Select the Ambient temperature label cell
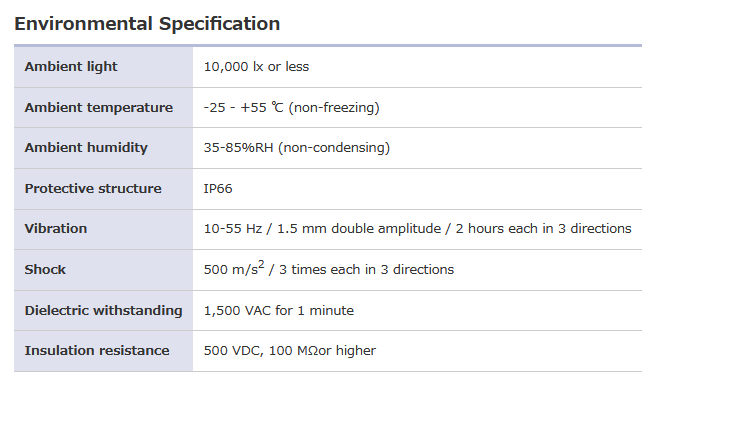 (x=98, y=108)
